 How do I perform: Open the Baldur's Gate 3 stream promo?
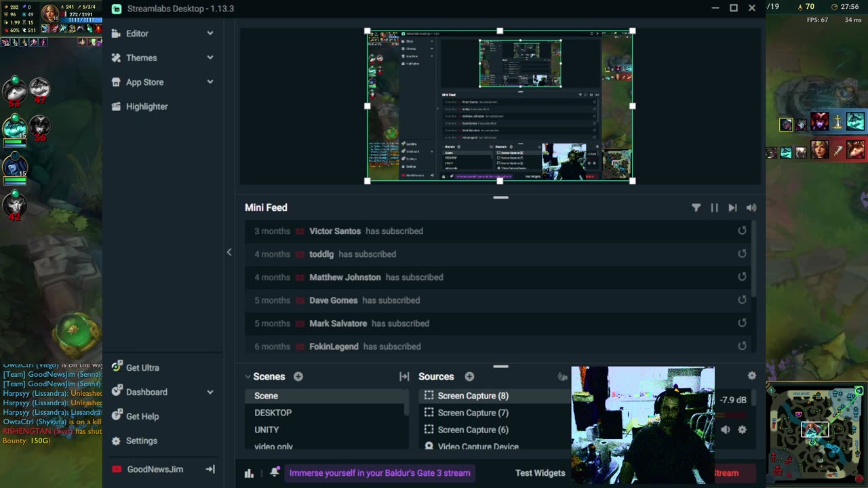[380, 473]
